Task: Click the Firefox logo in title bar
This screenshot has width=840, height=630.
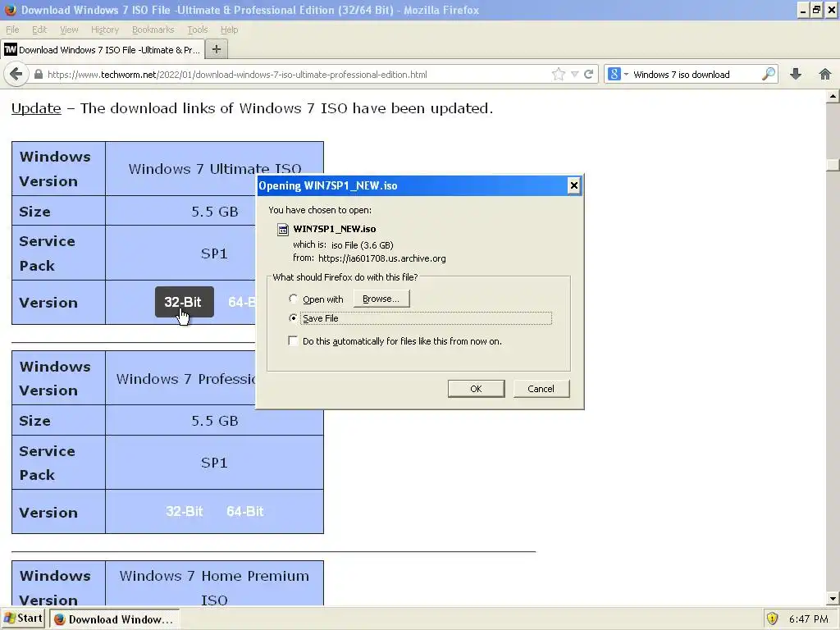Action: tap(10, 10)
